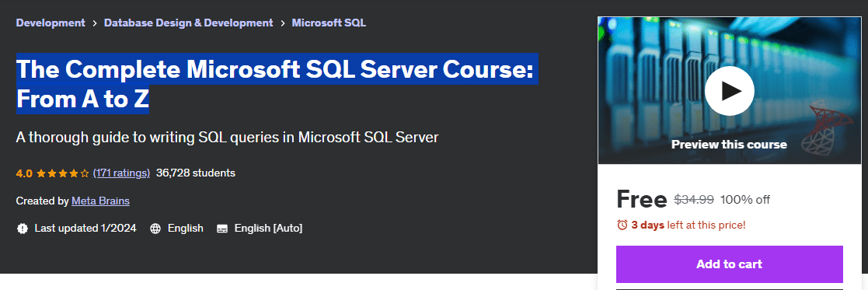The width and height of the screenshot is (868, 290).
Task: Open the Development breadcrumb
Action: 51,23
